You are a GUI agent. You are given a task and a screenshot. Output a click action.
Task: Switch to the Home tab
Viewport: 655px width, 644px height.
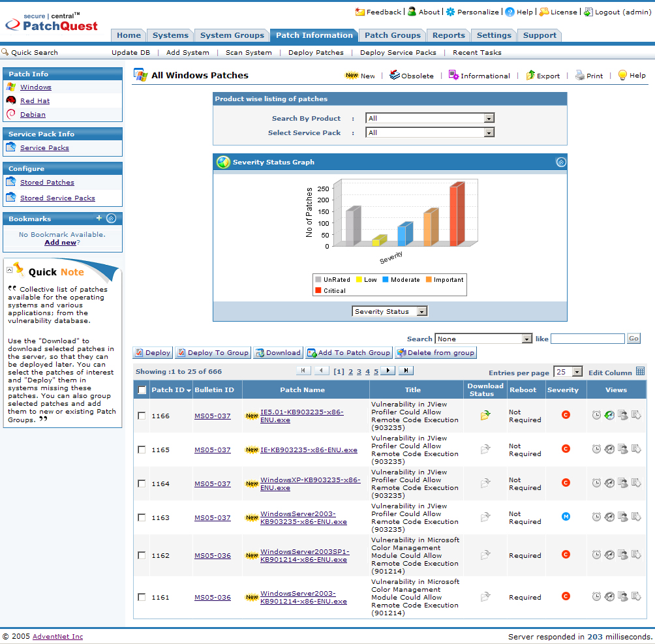(x=129, y=35)
